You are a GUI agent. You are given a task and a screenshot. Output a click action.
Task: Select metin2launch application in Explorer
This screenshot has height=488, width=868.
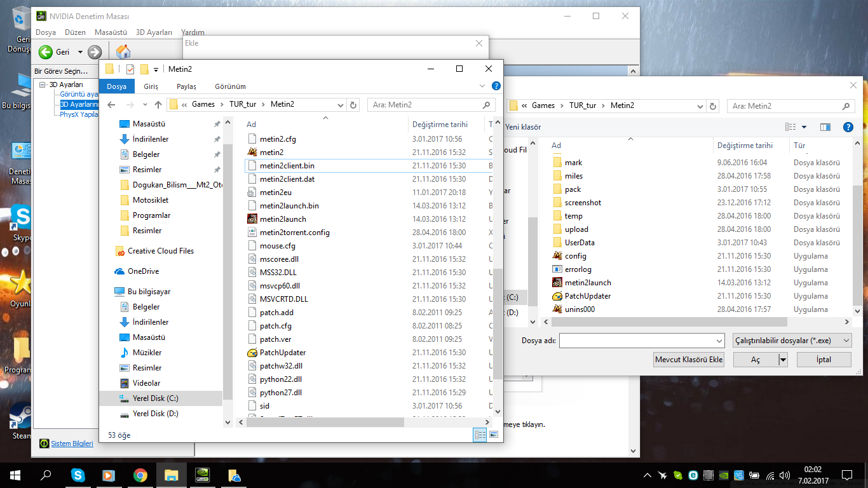(x=283, y=219)
